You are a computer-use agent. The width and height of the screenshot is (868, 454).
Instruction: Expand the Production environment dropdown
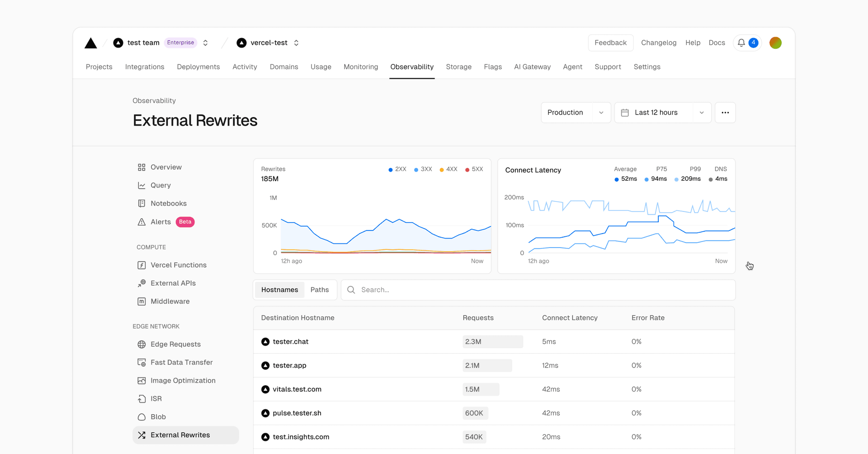(x=576, y=112)
